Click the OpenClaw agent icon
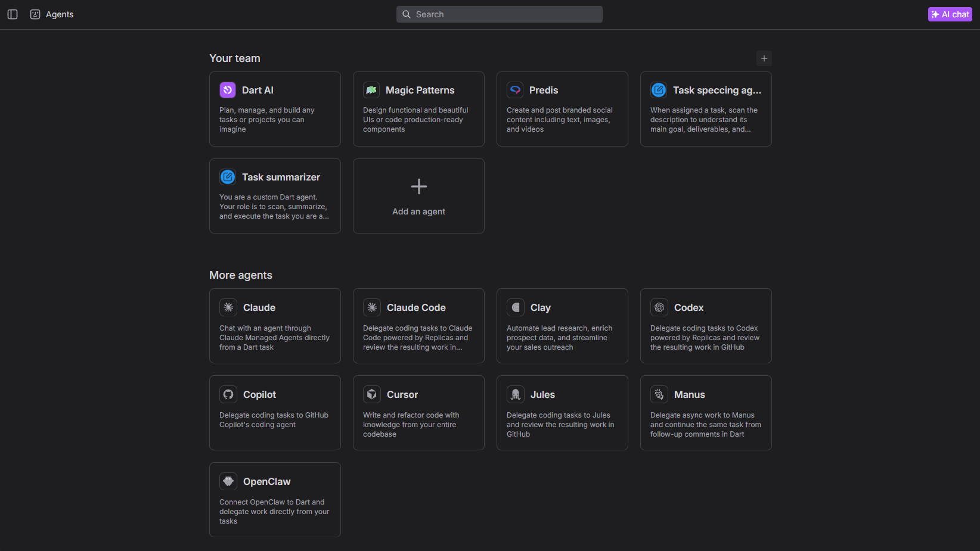980x551 pixels. (x=228, y=481)
